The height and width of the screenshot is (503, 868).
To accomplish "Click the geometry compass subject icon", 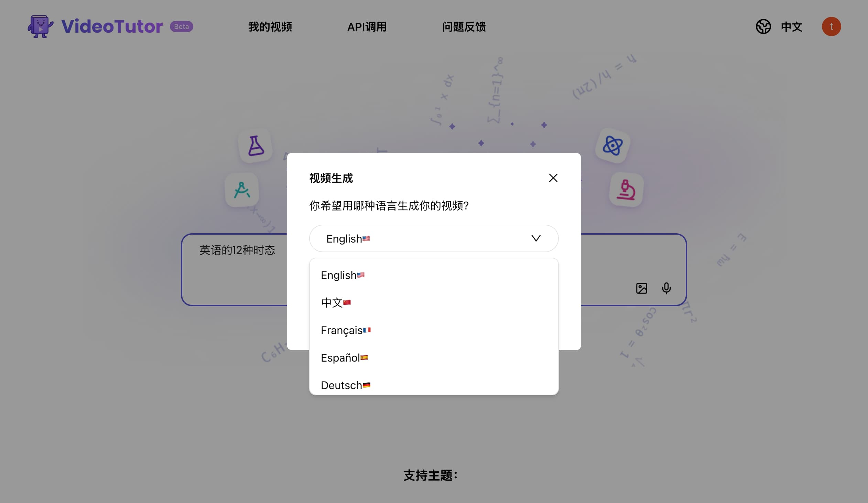I will tap(242, 190).
